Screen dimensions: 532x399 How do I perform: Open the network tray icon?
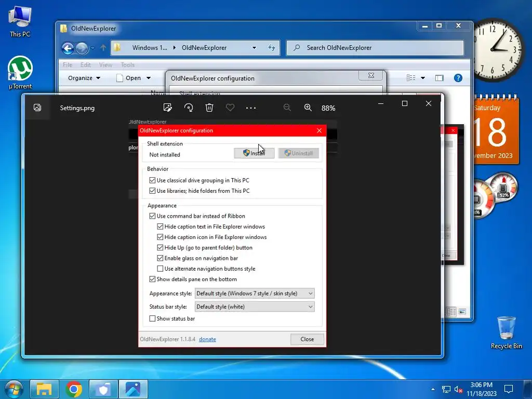pyautogui.click(x=446, y=390)
